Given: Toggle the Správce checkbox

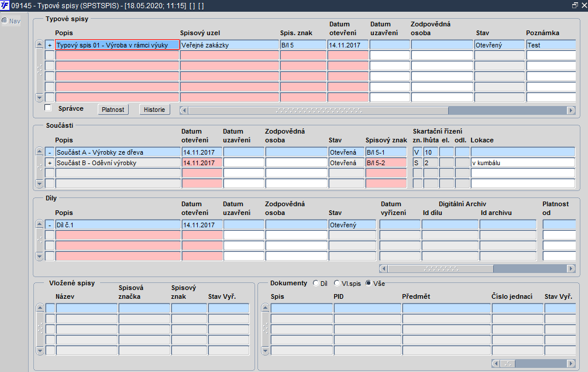Looking at the screenshot, I should click(x=48, y=108).
